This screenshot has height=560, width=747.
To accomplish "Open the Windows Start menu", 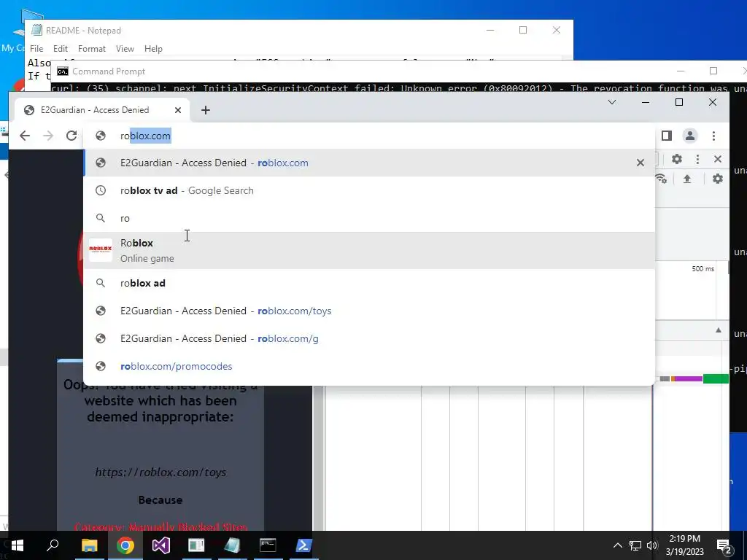I will (x=18, y=545).
